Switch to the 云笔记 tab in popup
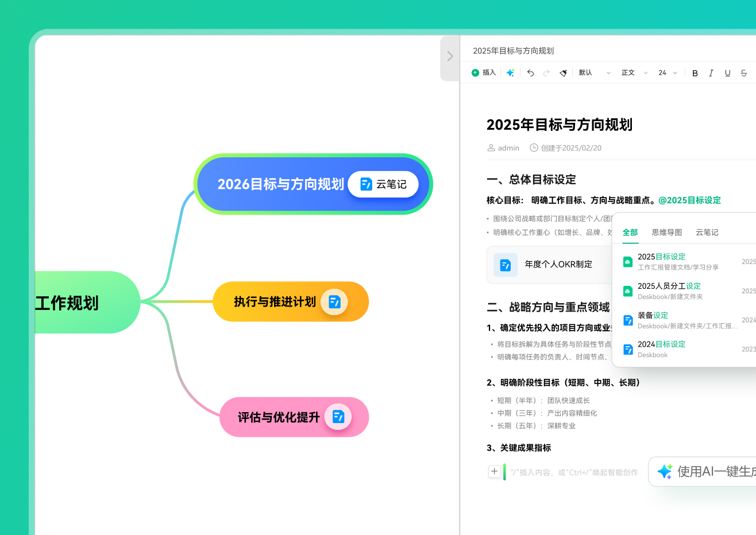 point(707,232)
